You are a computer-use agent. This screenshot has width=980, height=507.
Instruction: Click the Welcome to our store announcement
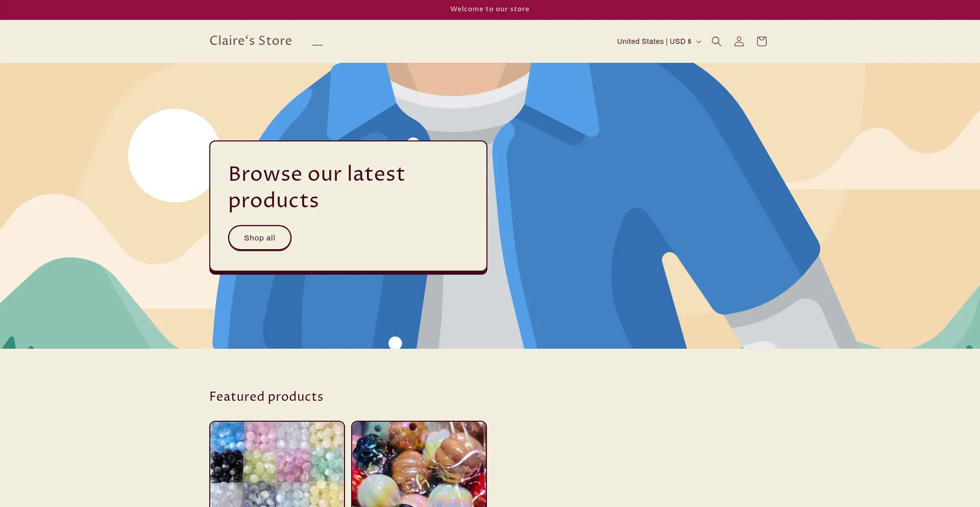[490, 9]
